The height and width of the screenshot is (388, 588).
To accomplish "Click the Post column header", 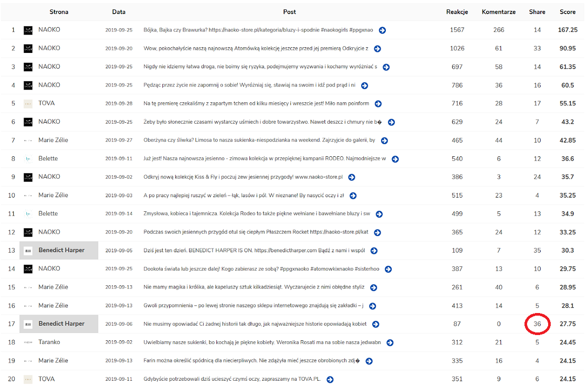I will [x=289, y=12].
